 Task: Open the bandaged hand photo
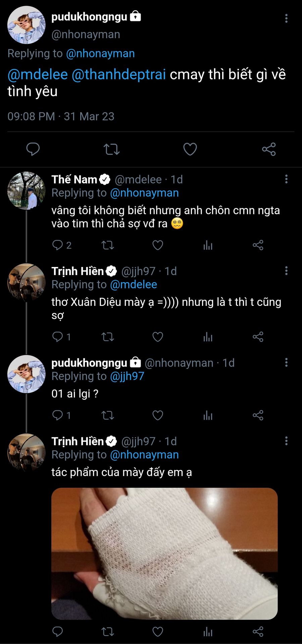coord(164,553)
